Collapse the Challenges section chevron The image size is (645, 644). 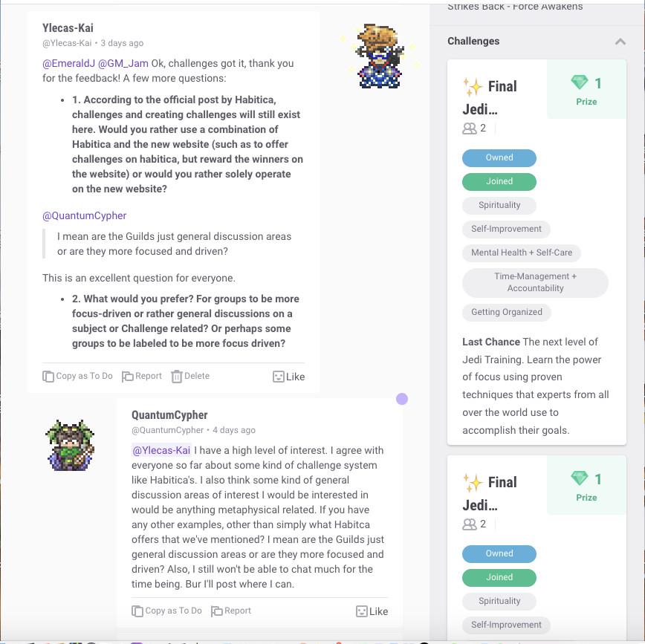click(620, 42)
